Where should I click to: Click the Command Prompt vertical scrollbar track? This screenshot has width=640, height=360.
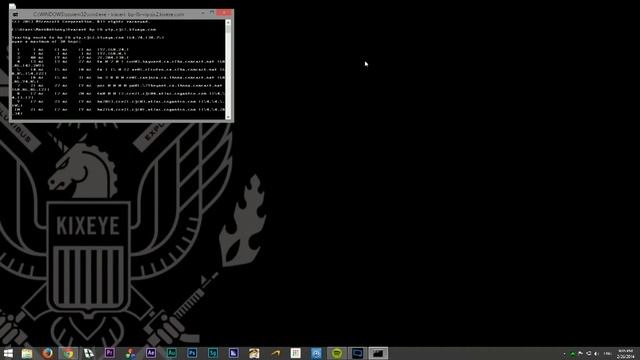pos(228,70)
